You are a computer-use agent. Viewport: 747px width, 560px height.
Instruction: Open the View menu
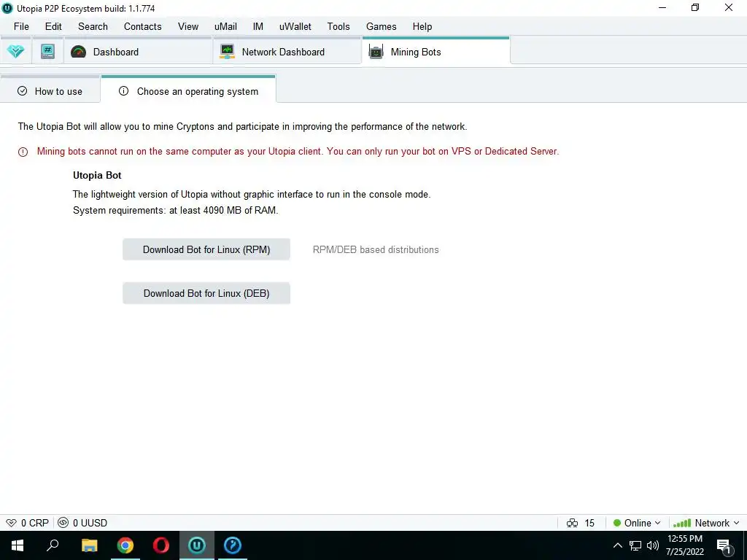[188, 27]
